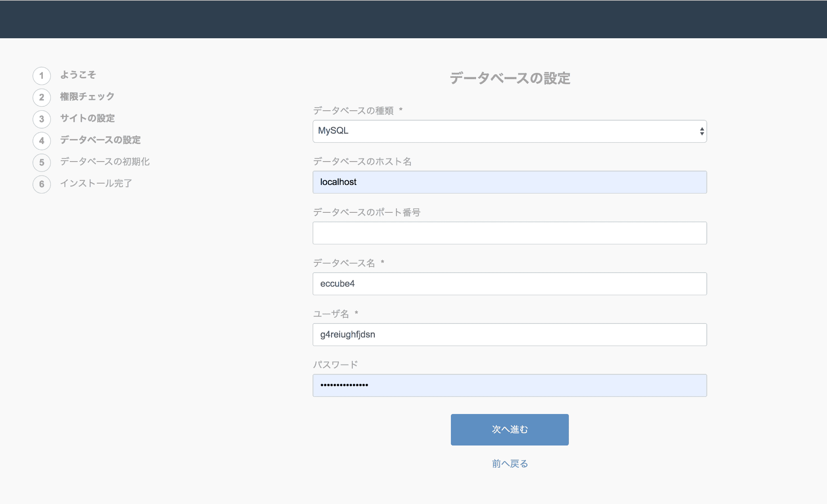Focus the empty データベースのポート番号 field
Viewport: 827px width, 504px height.
coord(509,233)
